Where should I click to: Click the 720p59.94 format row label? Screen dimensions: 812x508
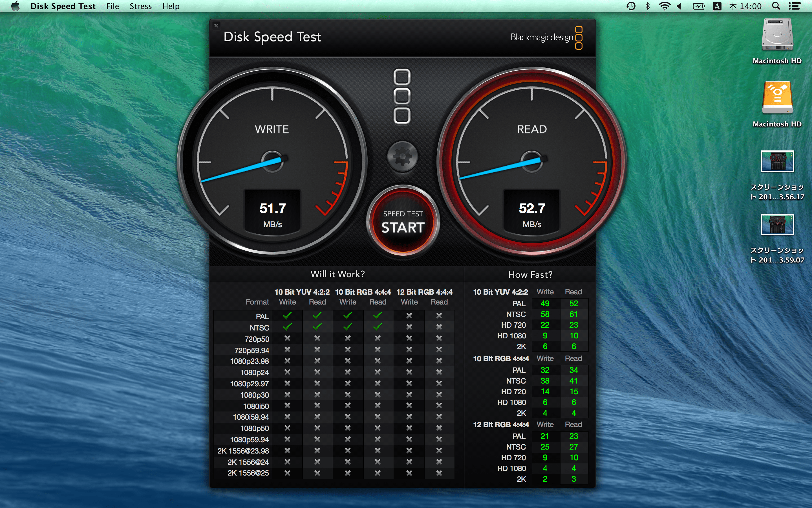coord(252,351)
